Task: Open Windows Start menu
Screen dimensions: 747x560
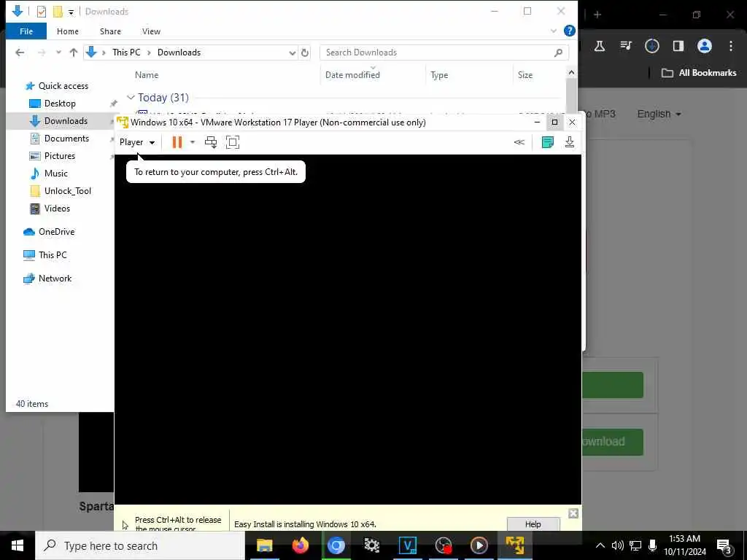Action: pyautogui.click(x=18, y=545)
